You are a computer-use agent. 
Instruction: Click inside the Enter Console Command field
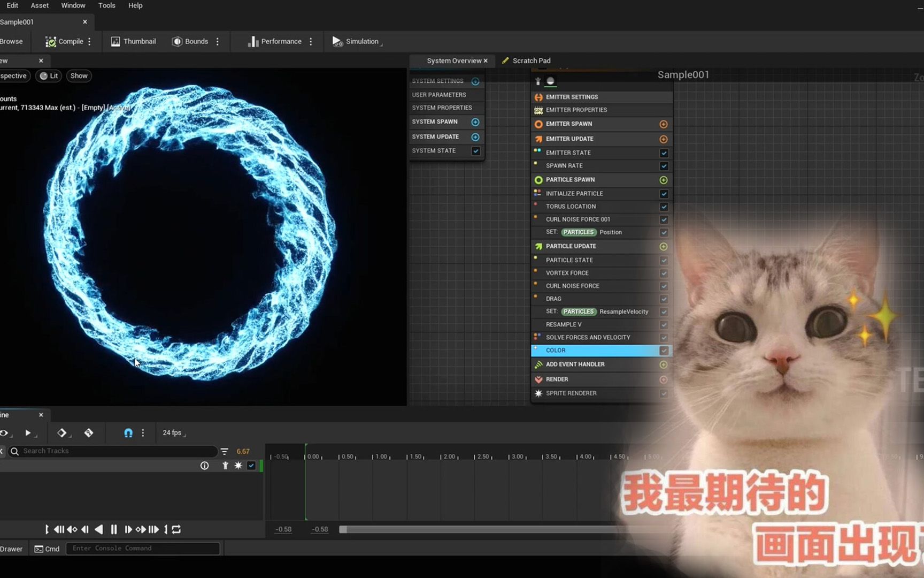click(x=143, y=548)
